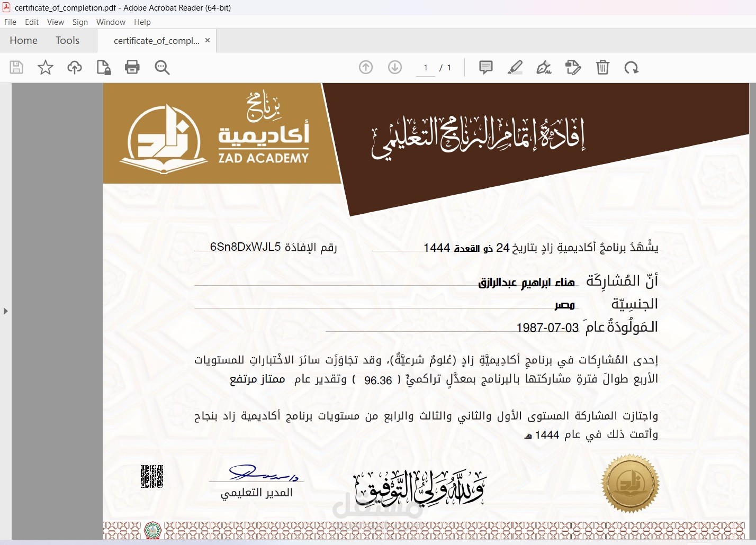
Task: Click the gold seal emblem
Action: [631, 483]
